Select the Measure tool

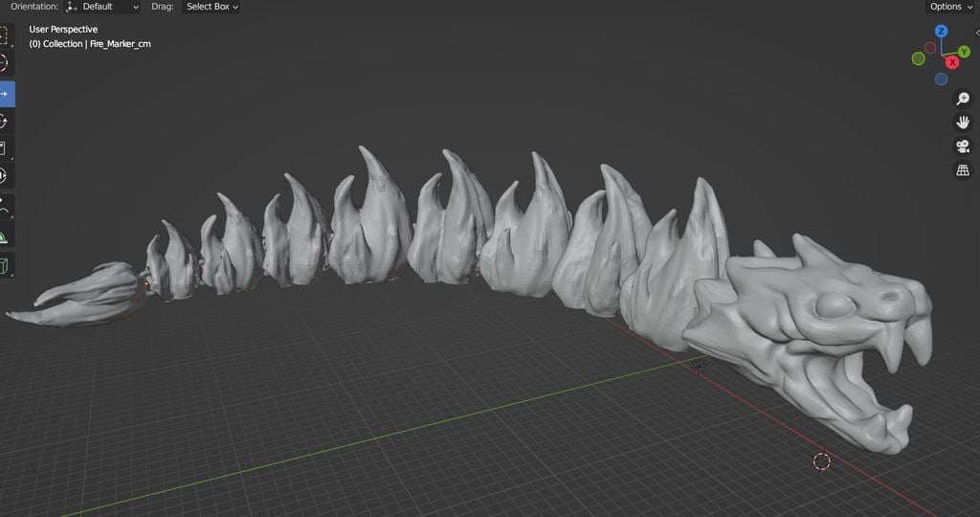tap(5, 236)
